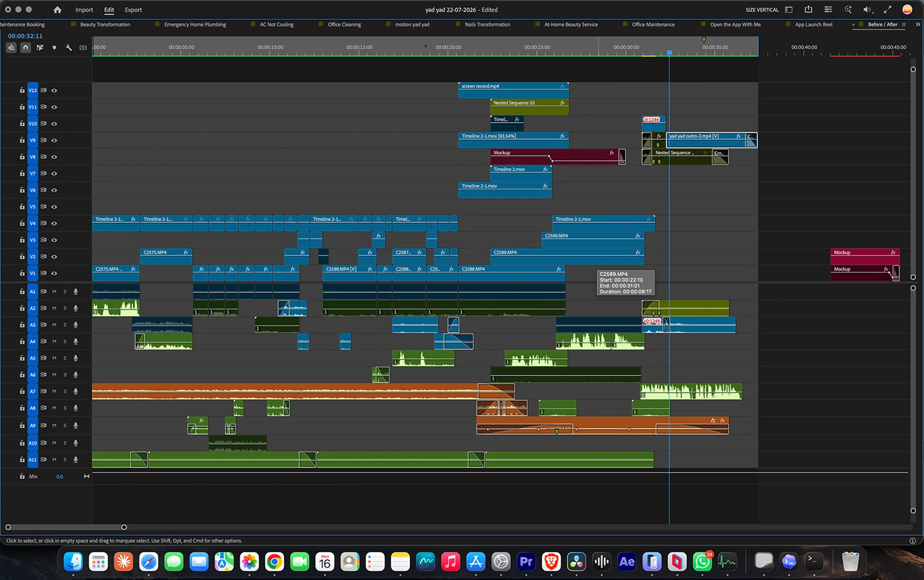The height and width of the screenshot is (580, 924).
Task: Click the horizontal zoom bar left handle
Action: [8, 527]
